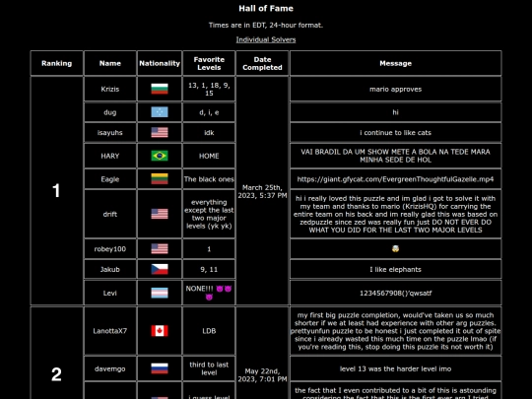
Task: Click the Czech flag in Jakub's row
Action: coord(160,269)
